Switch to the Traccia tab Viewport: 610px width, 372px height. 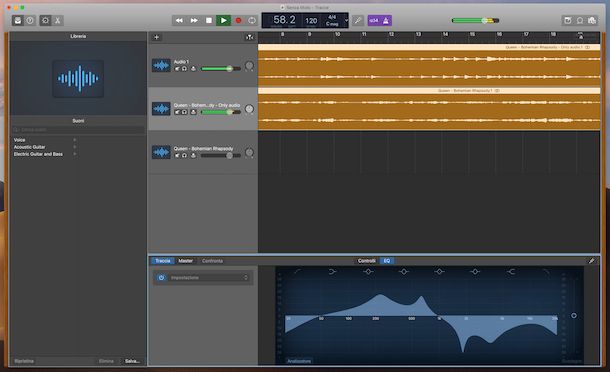pyautogui.click(x=163, y=261)
